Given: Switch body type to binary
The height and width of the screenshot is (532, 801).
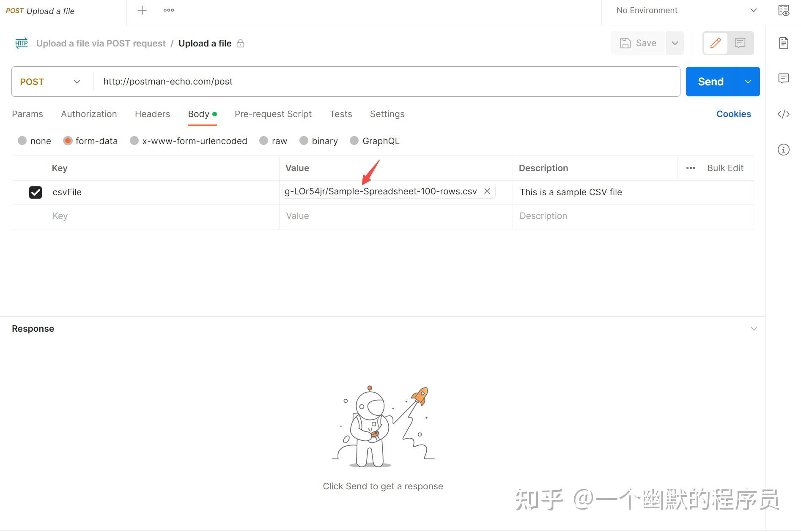Looking at the screenshot, I should pos(304,141).
